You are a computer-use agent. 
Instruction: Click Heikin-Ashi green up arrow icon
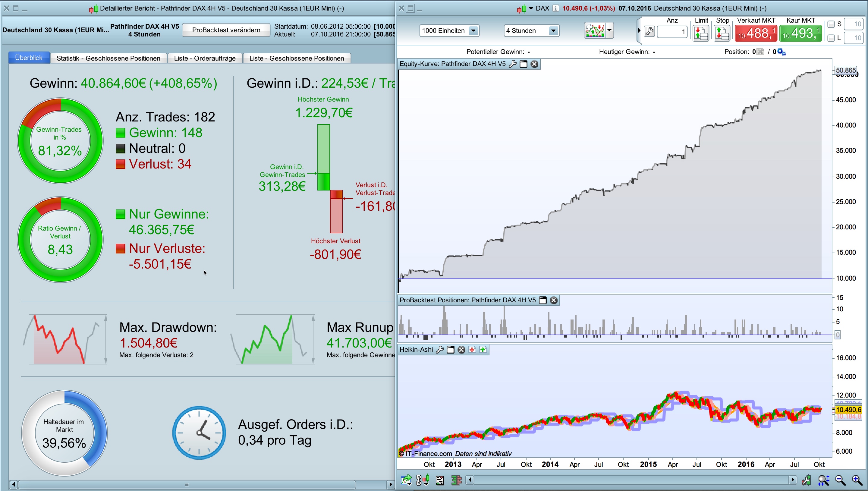tap(483, 350)
